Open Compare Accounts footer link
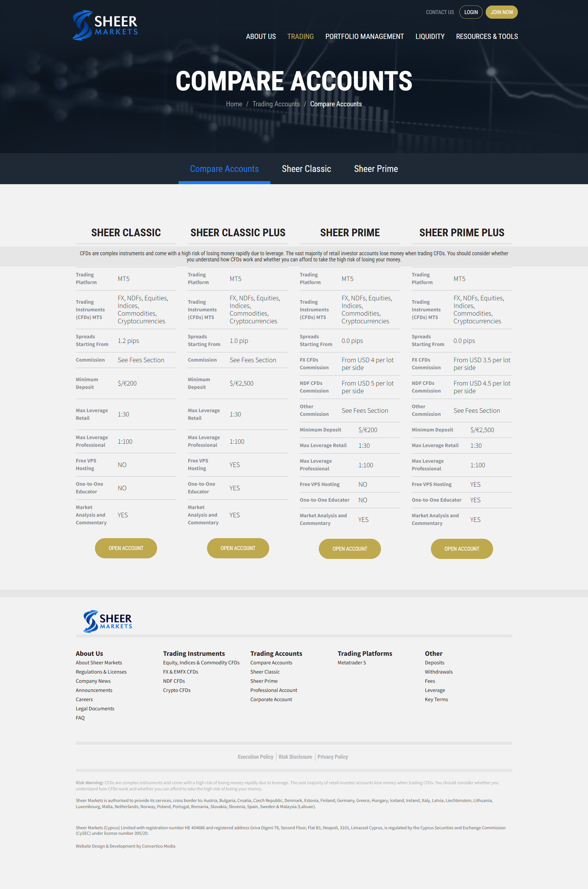The image size is (588, 889). coord(271,663)
